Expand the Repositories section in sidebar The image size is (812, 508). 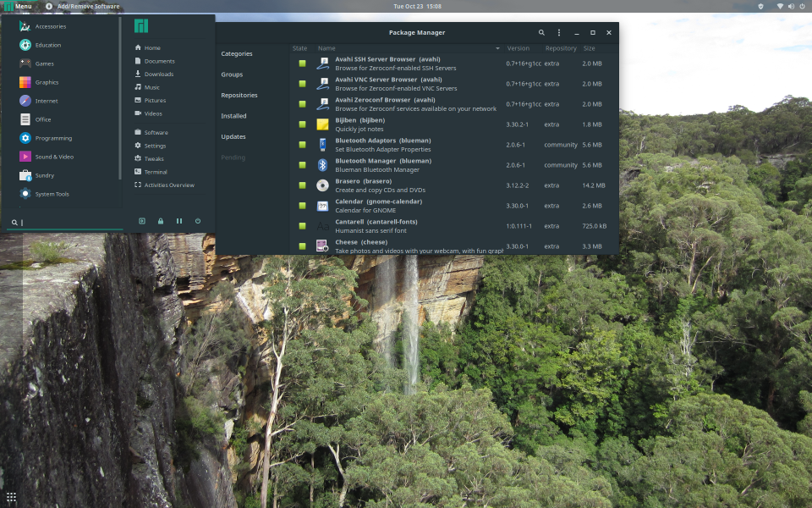(239, 96)
